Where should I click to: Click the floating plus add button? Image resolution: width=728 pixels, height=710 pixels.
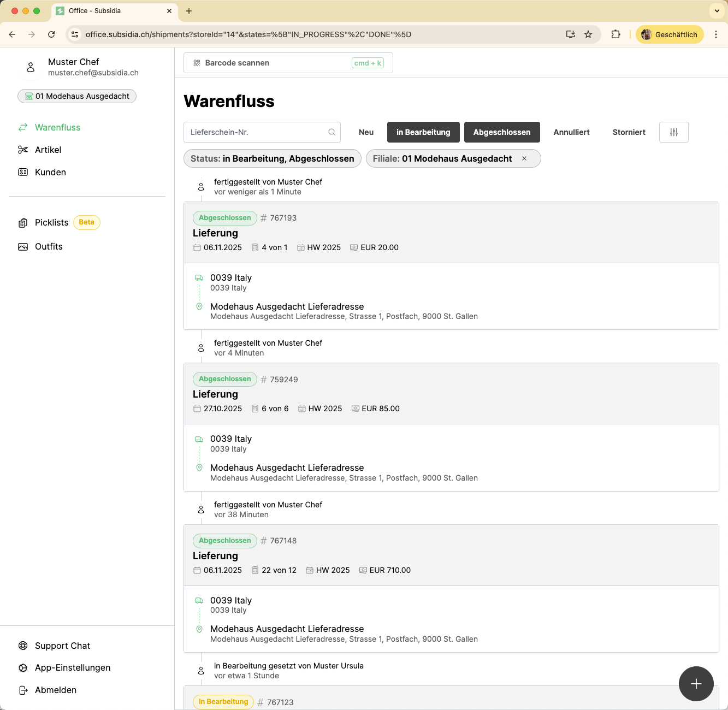[696, 684]
